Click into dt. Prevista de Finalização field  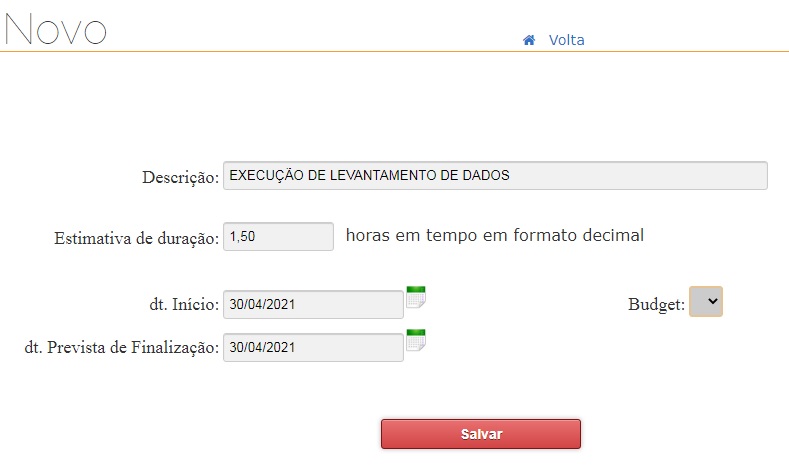[313, 347]
